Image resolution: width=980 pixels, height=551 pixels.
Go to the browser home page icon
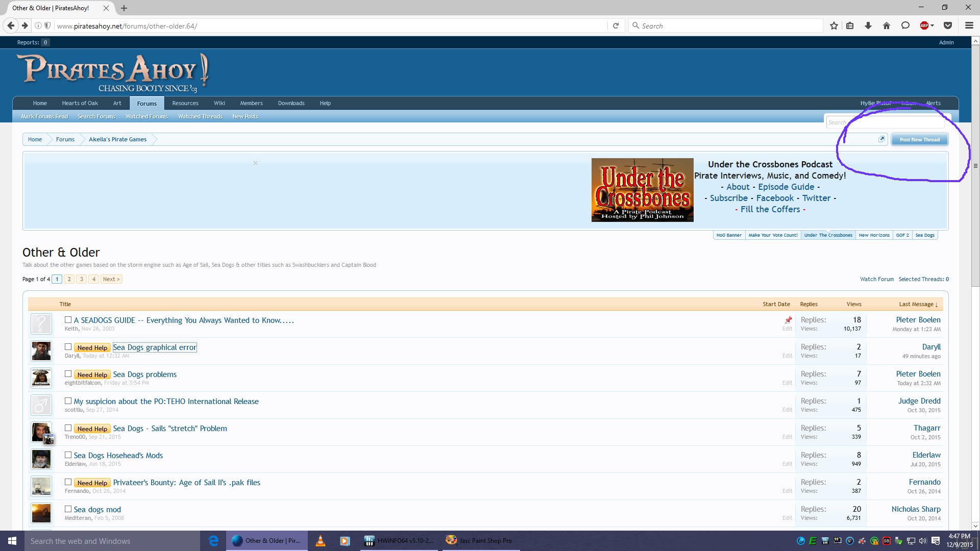click(x=887, y=26)
